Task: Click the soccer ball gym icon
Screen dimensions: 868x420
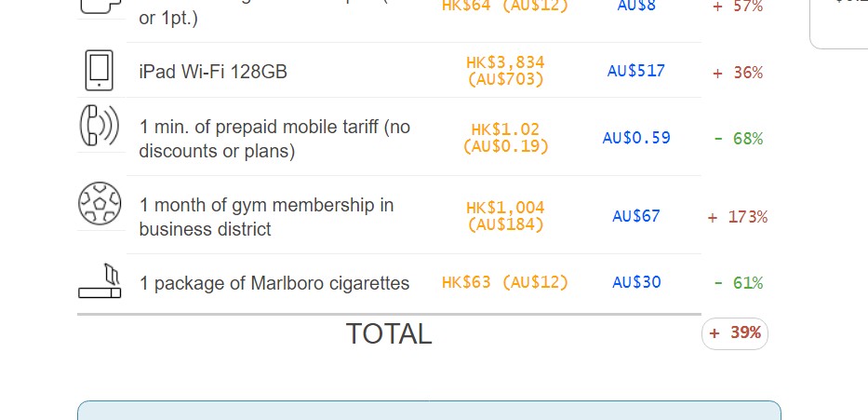Action: tap(100, 204)
